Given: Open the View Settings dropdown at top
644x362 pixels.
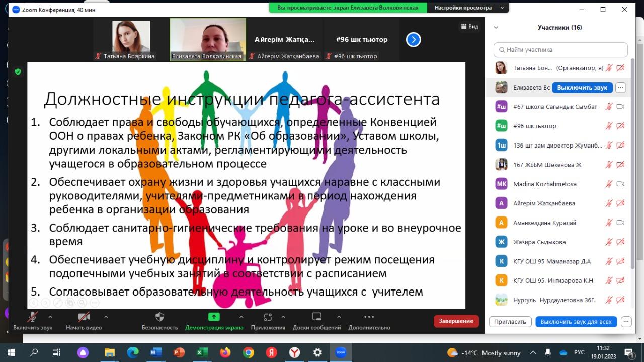Looking at the screenshot, I should (x=469, y=8).
